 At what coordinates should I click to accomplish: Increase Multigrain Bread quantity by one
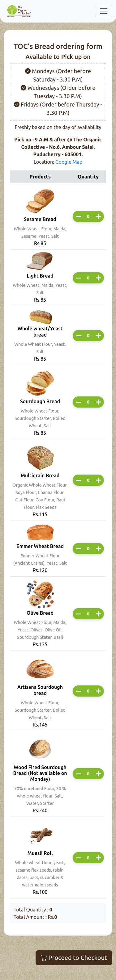(98, 480)
